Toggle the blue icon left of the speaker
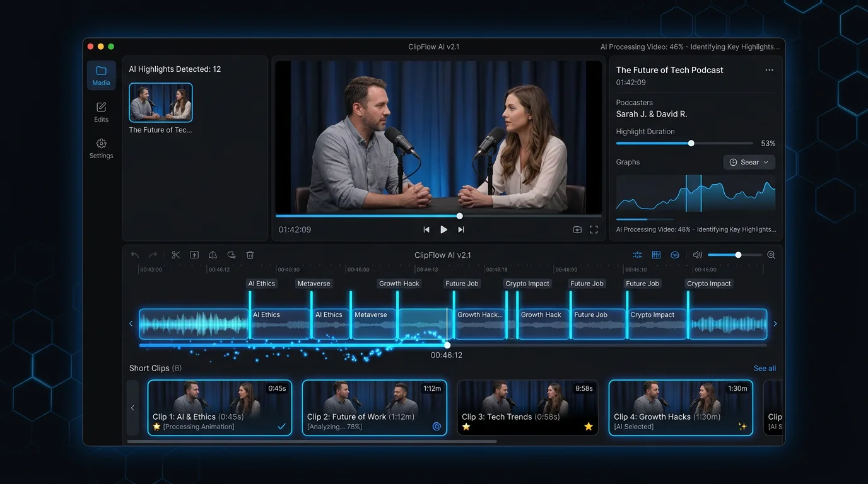The width and height of the screenshot is (868, 484). point(675,255)
